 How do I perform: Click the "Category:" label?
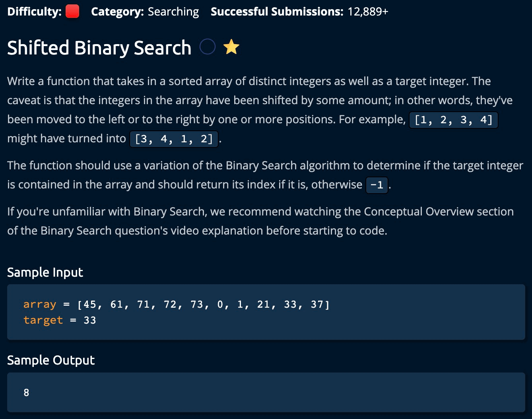[117, 12]
